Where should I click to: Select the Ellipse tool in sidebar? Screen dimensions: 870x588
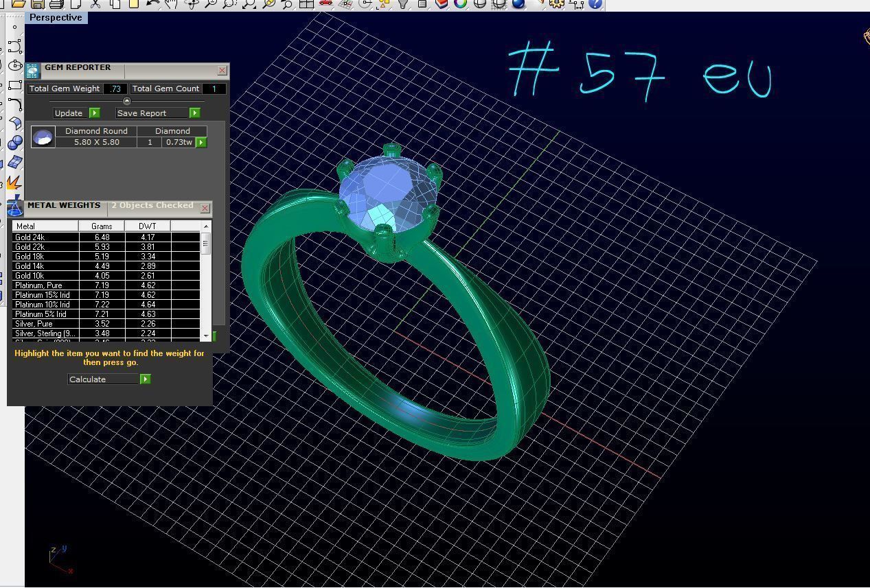click(14, 65)
